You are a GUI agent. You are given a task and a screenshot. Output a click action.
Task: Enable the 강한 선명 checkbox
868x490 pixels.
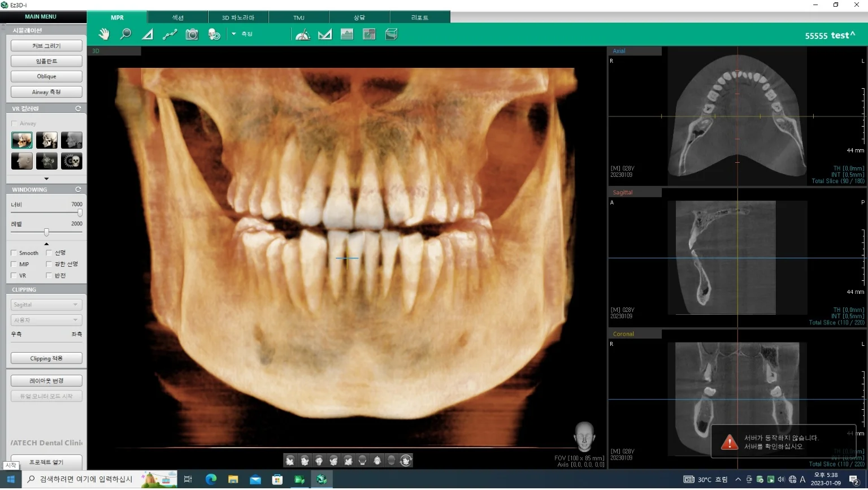pyautogui.click(x=49, y=264)
